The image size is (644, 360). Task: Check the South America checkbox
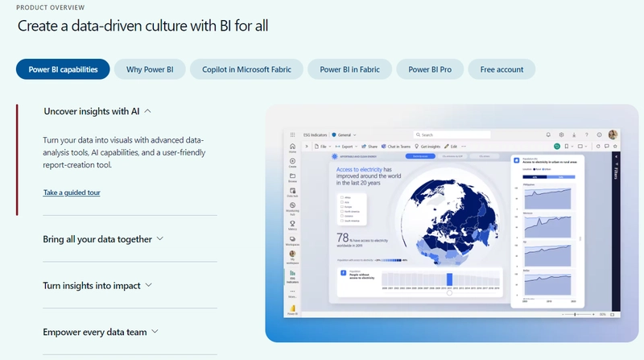pyautogui.click(x=341, y=221)
